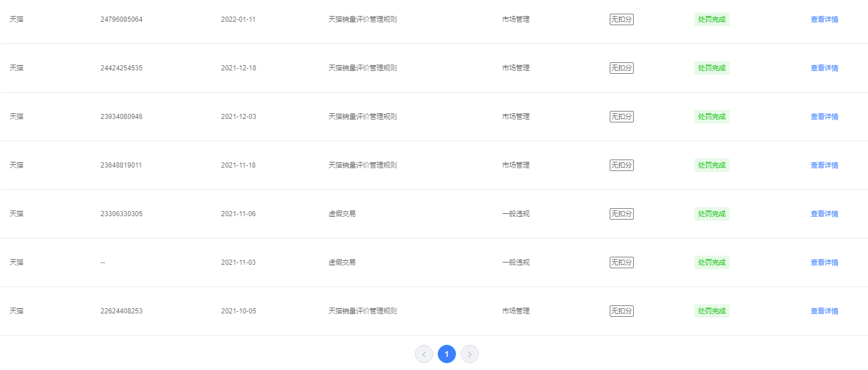Click the 无扣分 badge on the 2021-10-05 row
868x370 pixels.
tap(622, 311)
